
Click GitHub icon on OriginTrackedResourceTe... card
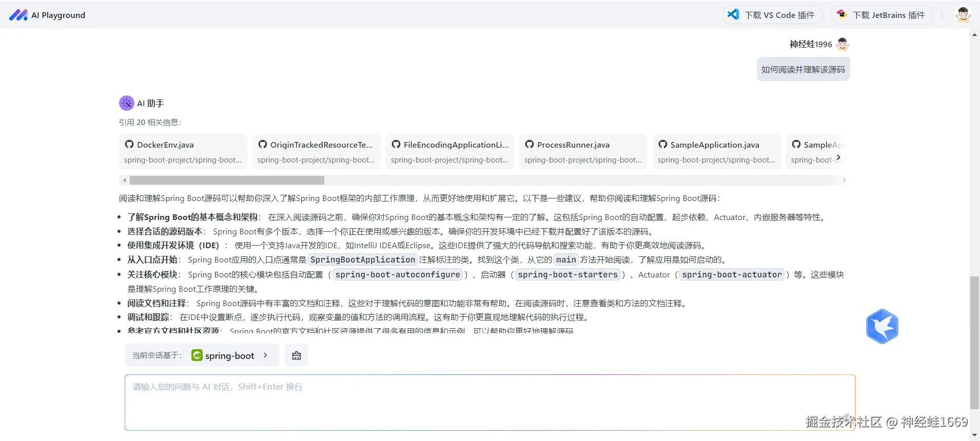point(263,145)
